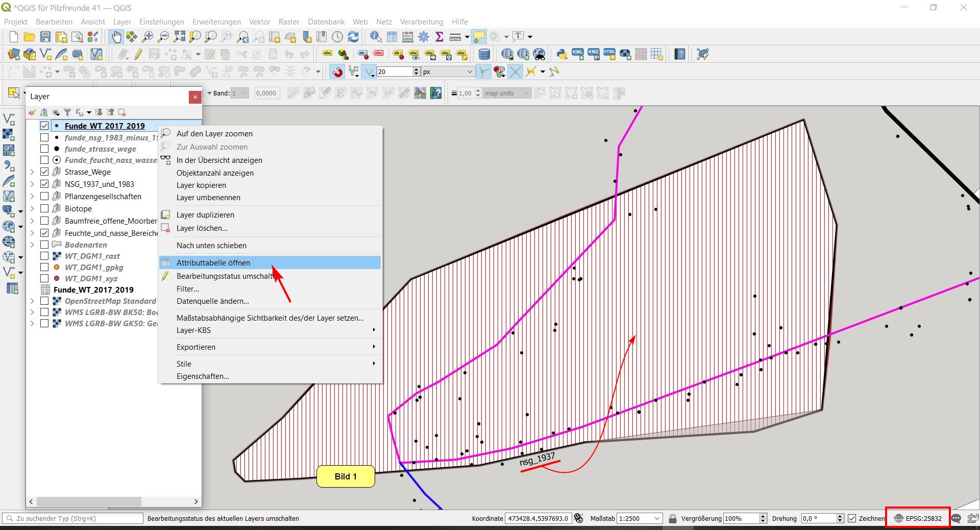The height and width of the screenshot is (530, 980).
Task: Click the Identify Features tool
Action: (x=376, y=37)
